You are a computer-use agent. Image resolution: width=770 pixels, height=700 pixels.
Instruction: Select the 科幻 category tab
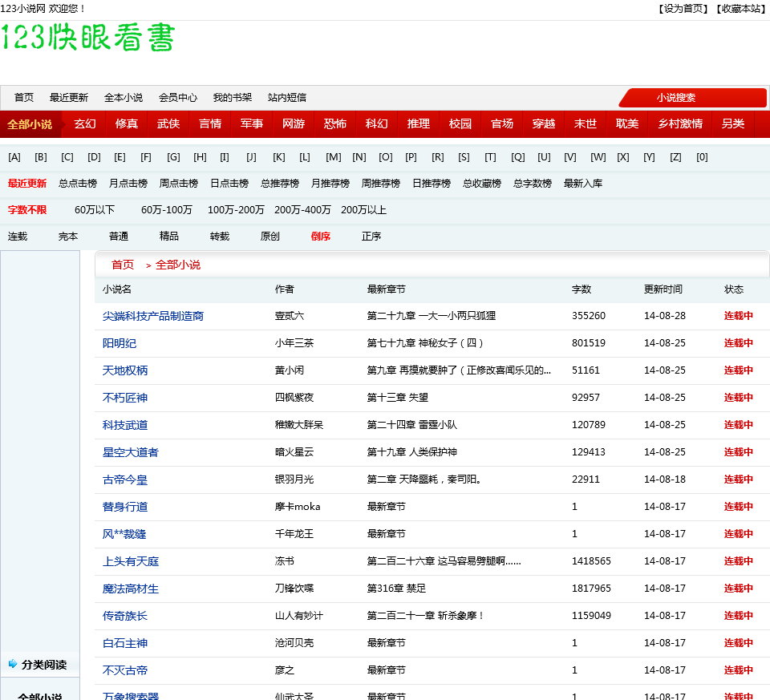(x=377, y=123)
